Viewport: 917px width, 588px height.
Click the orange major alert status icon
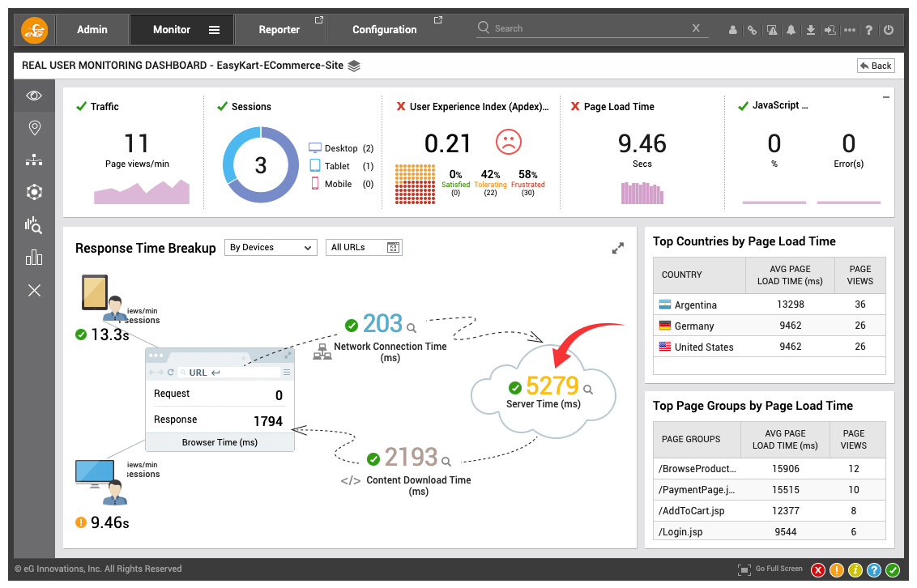coord(837,570)
